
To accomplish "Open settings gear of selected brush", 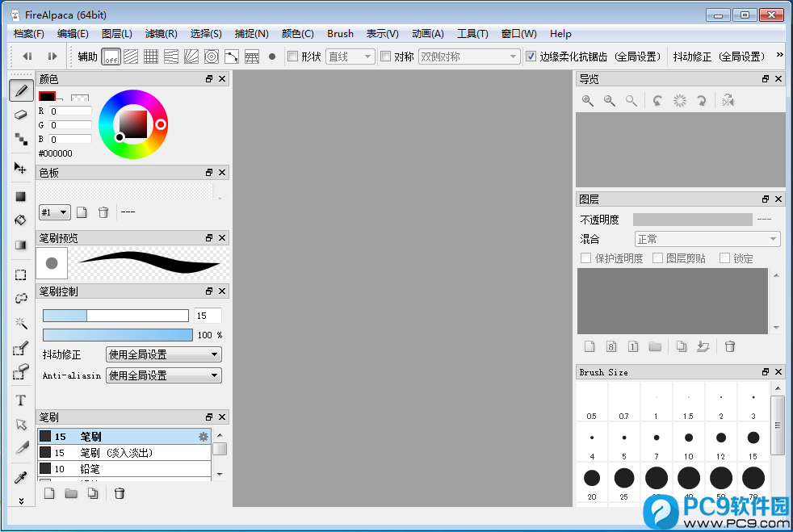I will point(203,437).
